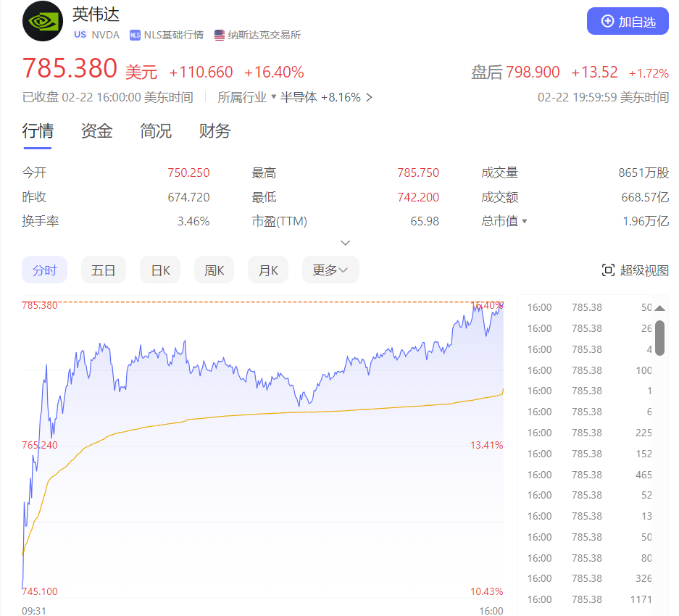Switch to the 资金 funds tab
The height and width of the screenshot is (616, 679).
(x=96, y=131)
